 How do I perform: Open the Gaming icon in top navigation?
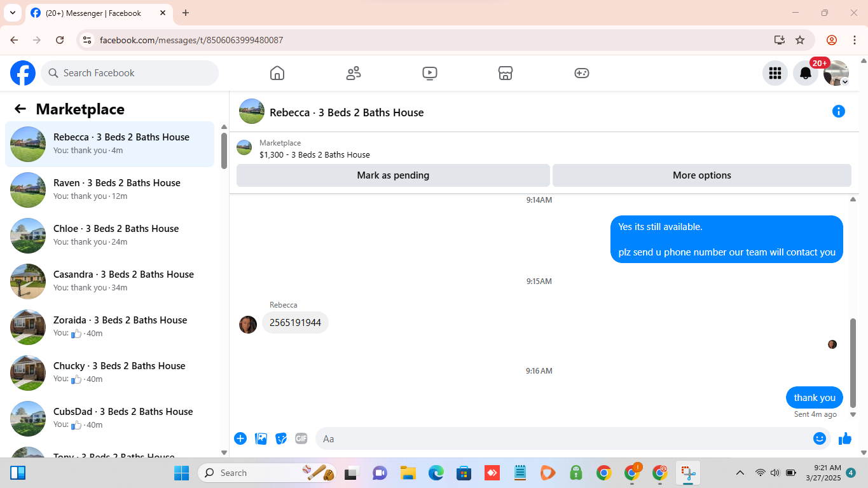click(582, 73)
